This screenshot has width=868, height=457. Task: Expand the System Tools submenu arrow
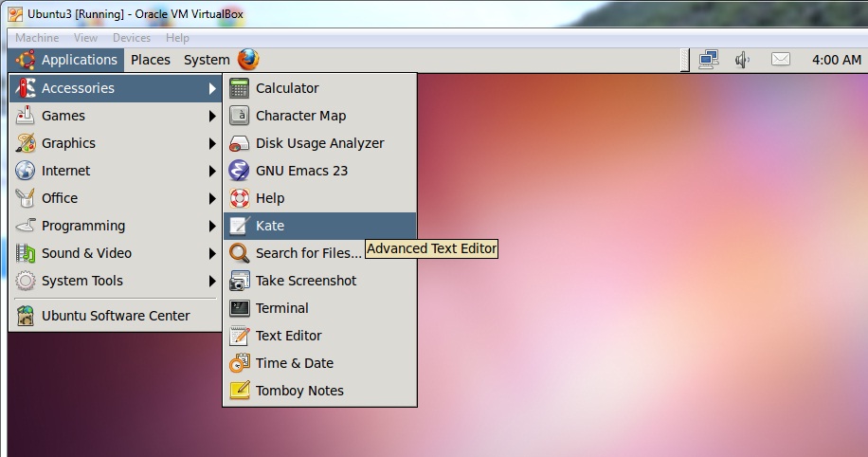(212, 281)
